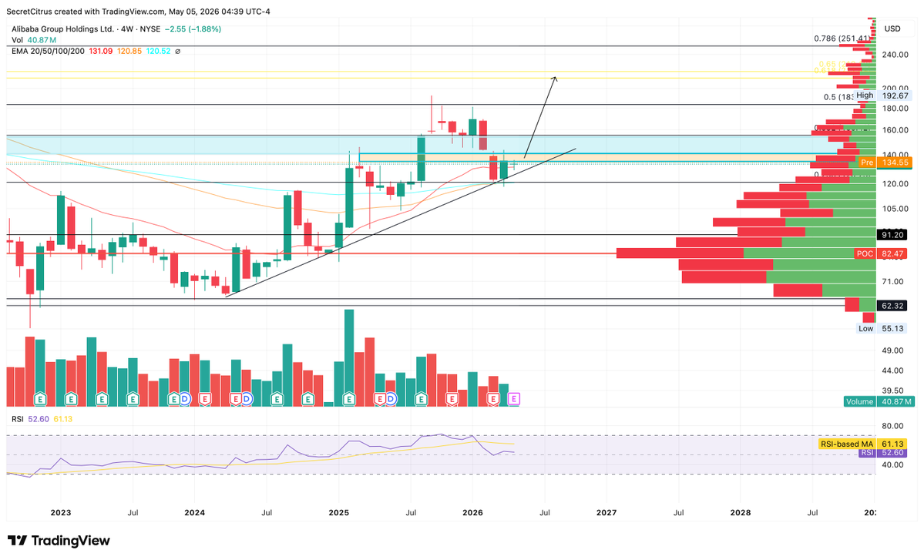Click the 2025 label on the time axis
924x560 pixels.
(x=339, y=512)
